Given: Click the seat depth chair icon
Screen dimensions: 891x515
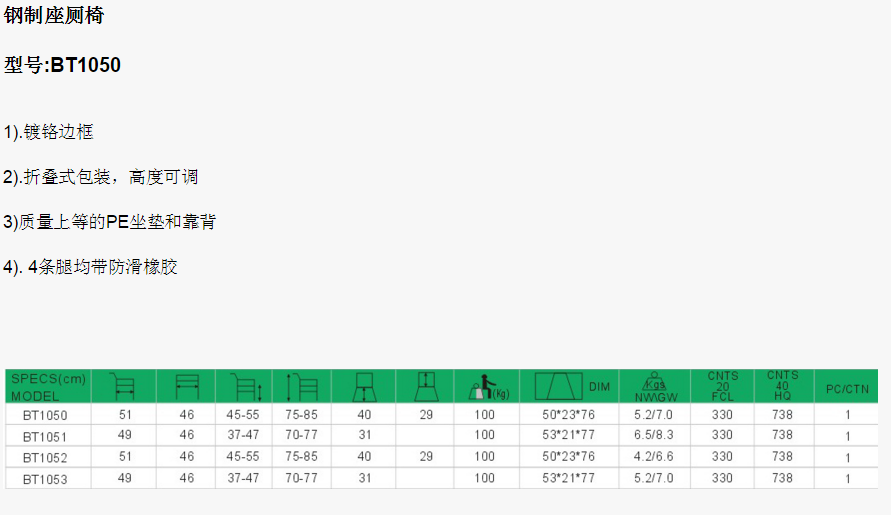Looking at the screenshot, I should 365,386.
